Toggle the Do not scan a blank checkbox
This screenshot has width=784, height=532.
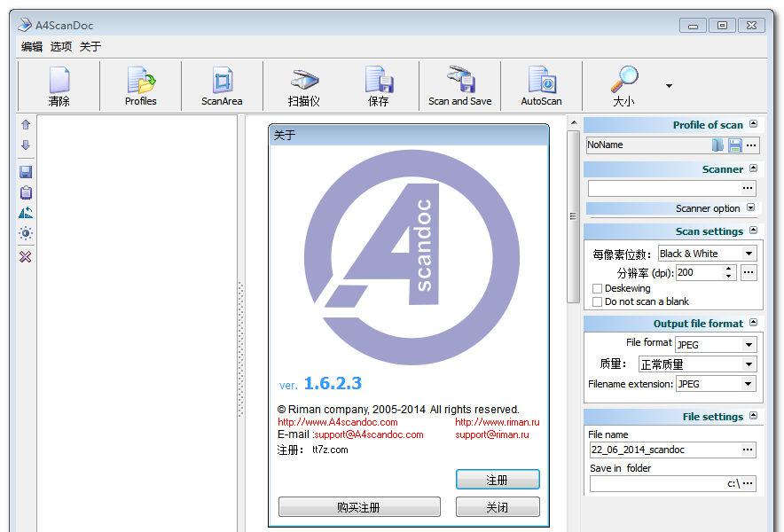[x=597, y=302]
